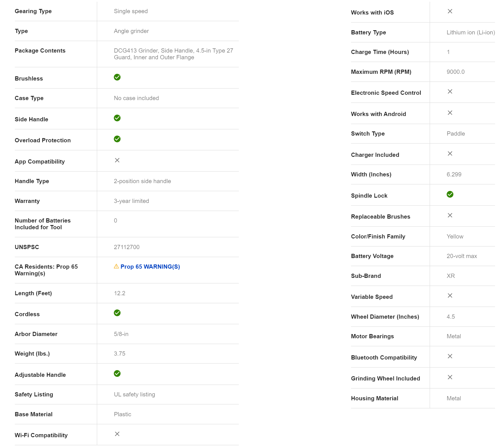504x447 pixels.
Task: Click the UNSPSC code 27112700
Action: tap(127, 247)
